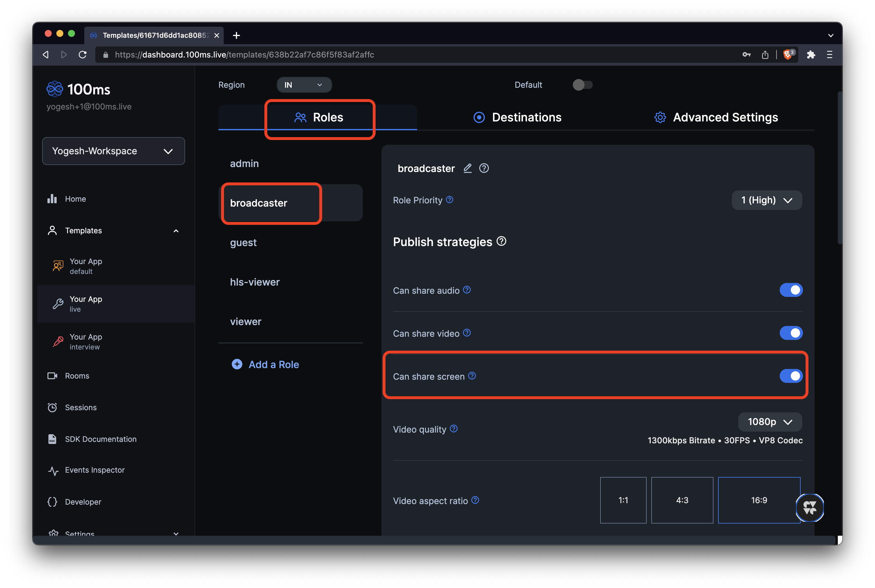The height and width of the screenshot is (588, 875).
Task: Open Sessions from the sidebar clock icon
Action: [53, 407]
